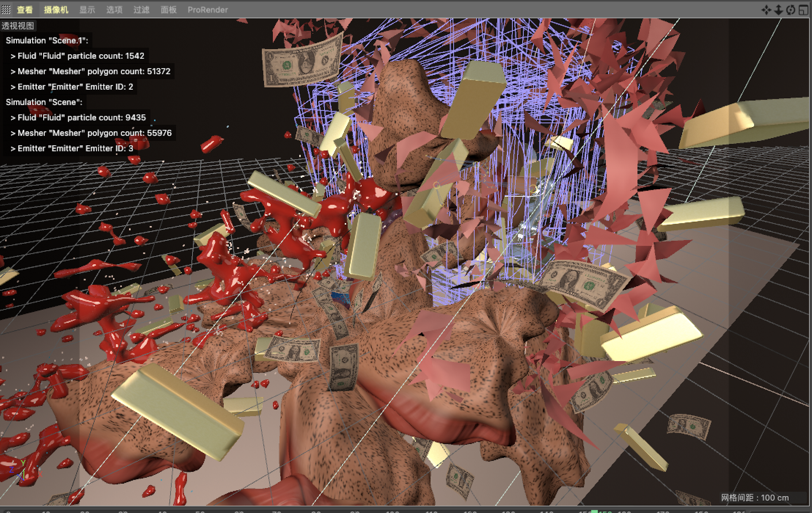
Task: Click the Simulation "Scene.1" HUD heading
Action: [x=47, y=40]
